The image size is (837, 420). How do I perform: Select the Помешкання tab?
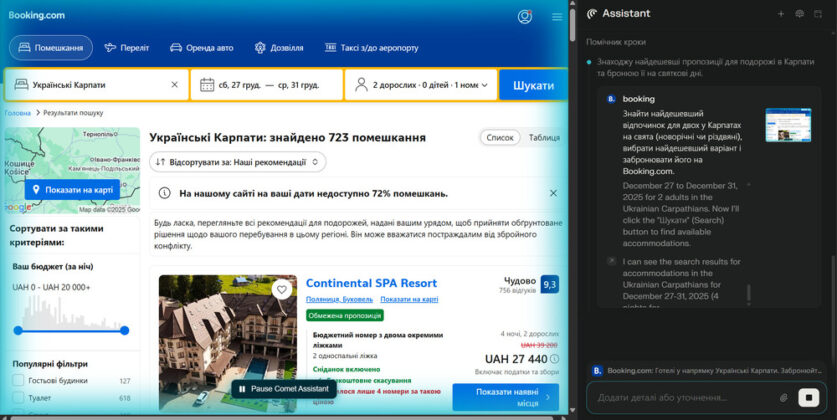coord(51,47)
